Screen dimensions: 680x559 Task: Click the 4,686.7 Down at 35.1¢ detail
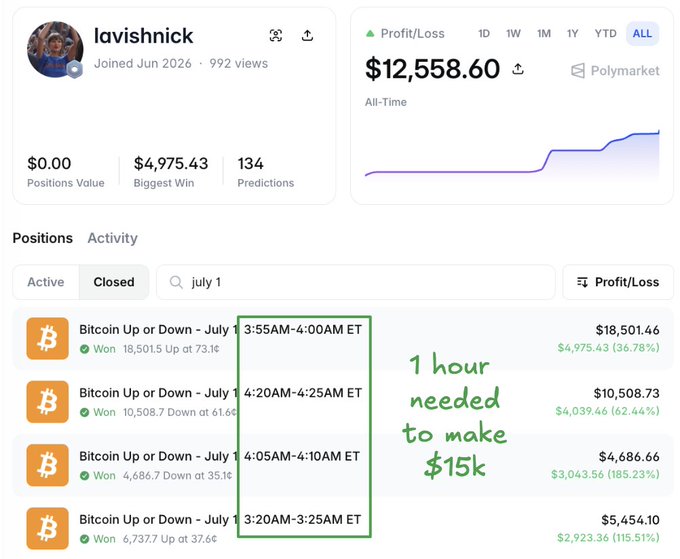click(x=177, y=476)
